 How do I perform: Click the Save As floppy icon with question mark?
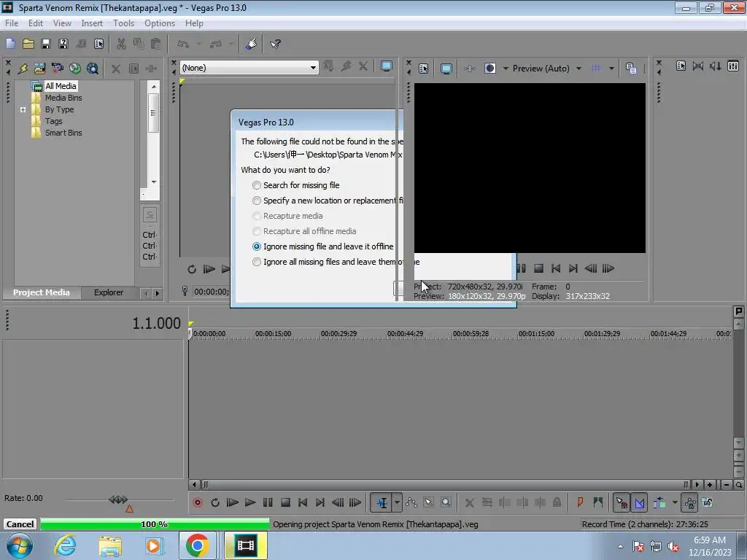tap(63, 44)
